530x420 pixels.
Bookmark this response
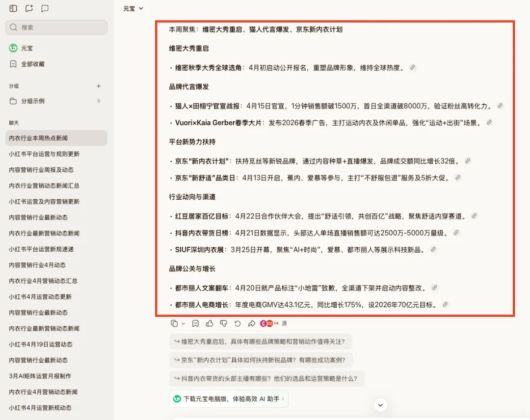coord(195,323)
